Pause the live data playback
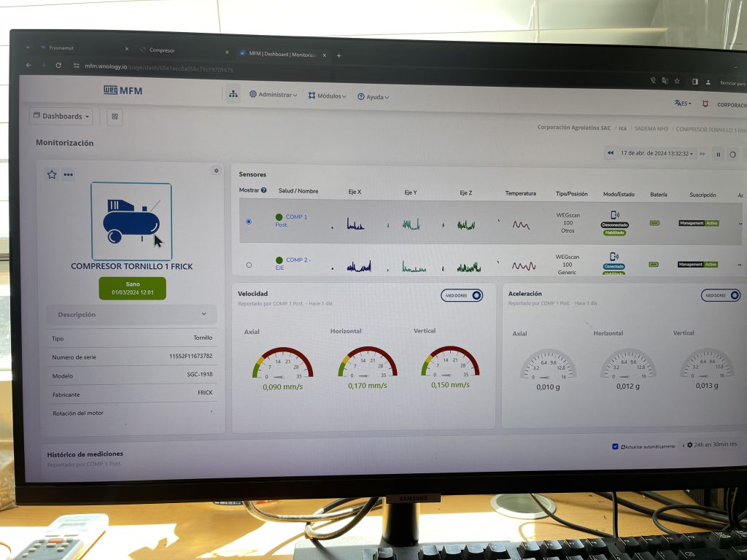The height and width of the screenshot is (560, 747). pos(718,154)
